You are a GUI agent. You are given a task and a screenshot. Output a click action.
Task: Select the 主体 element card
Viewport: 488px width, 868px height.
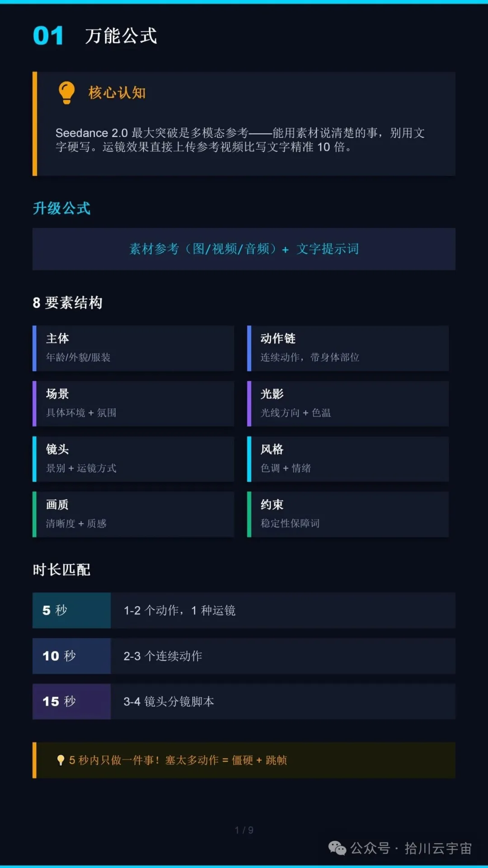133,348
